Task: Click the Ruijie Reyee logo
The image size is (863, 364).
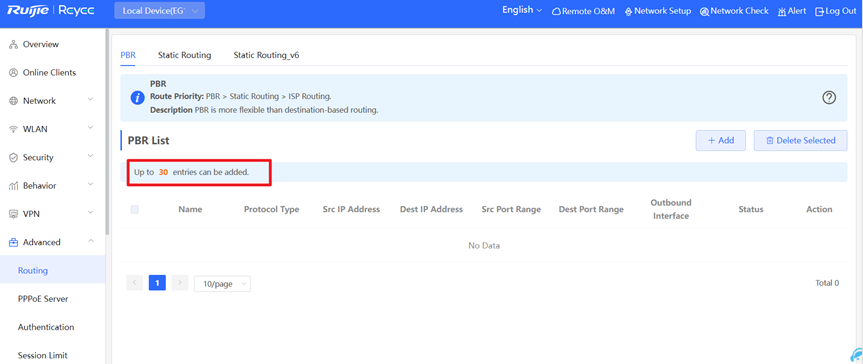Action: click(51, 10)
